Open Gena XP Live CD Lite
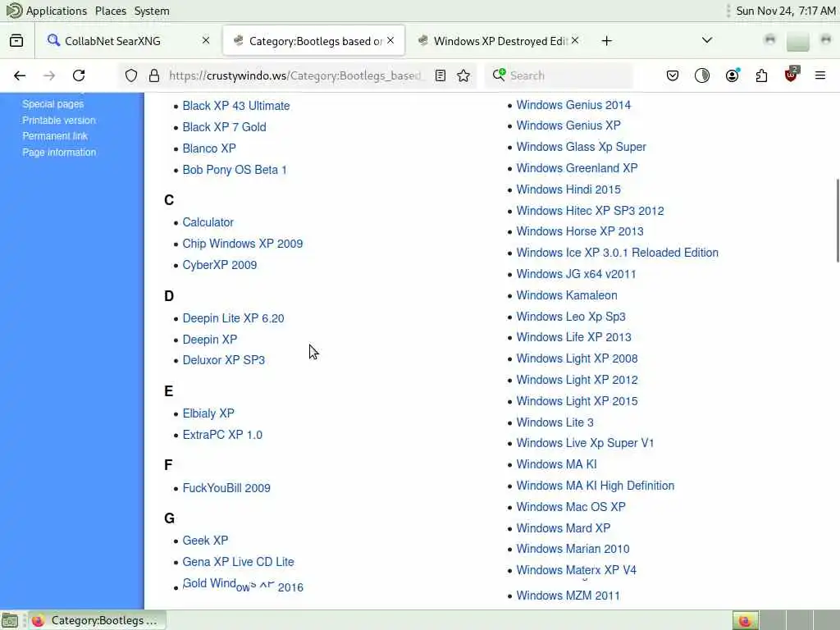This screenshot has width=840, height=630. (x=238, y=562)
